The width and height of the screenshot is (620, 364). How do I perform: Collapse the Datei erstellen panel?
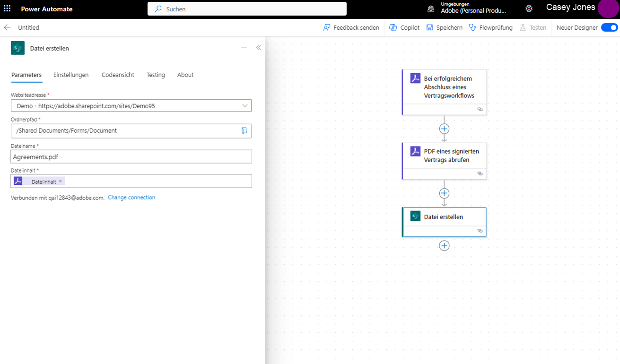pyautogui.click(x=258, y=47)
